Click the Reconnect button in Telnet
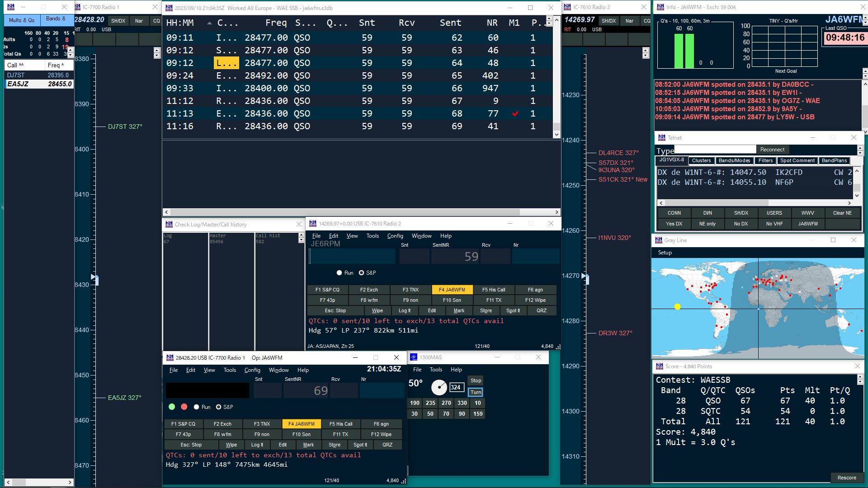 (x=772, y=150)
